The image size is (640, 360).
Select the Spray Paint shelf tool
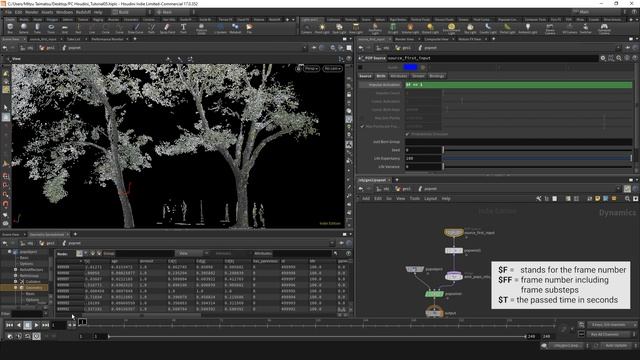167,28
